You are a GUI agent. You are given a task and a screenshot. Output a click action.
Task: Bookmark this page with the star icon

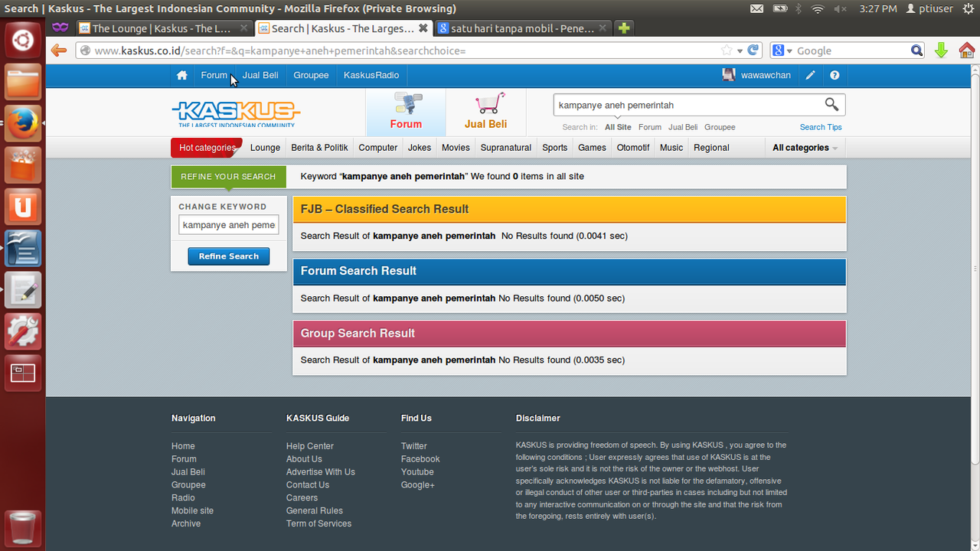coord(727,51)
